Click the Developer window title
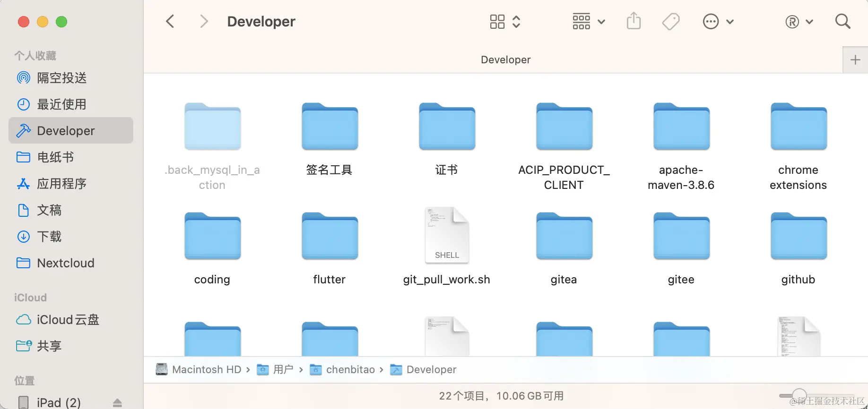 click(x=261, y=21)
